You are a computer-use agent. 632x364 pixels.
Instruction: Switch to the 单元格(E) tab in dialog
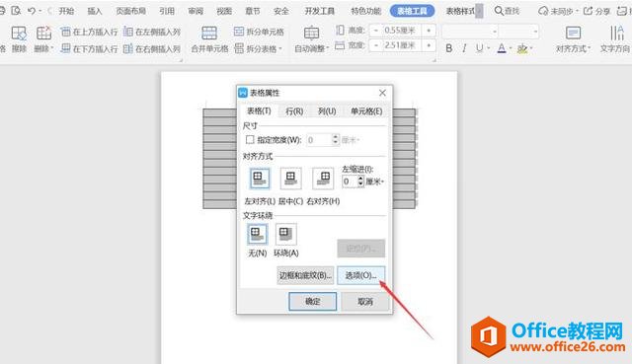(366, 111)
